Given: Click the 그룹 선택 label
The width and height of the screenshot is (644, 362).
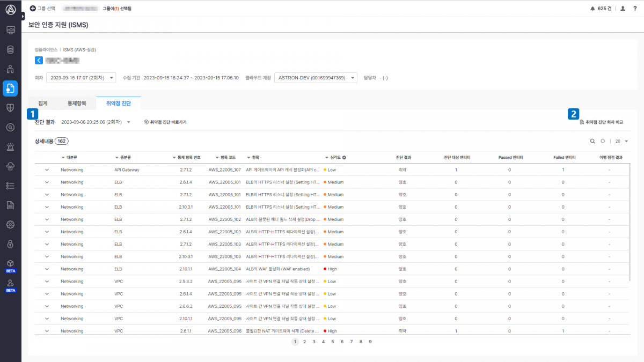Looking at the screenshot, I should pos(46,9).
